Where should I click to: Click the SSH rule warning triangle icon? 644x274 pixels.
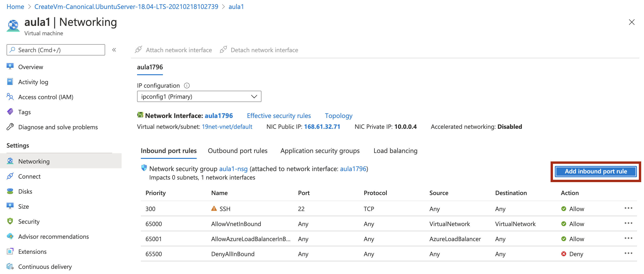[x=214, y=208]
